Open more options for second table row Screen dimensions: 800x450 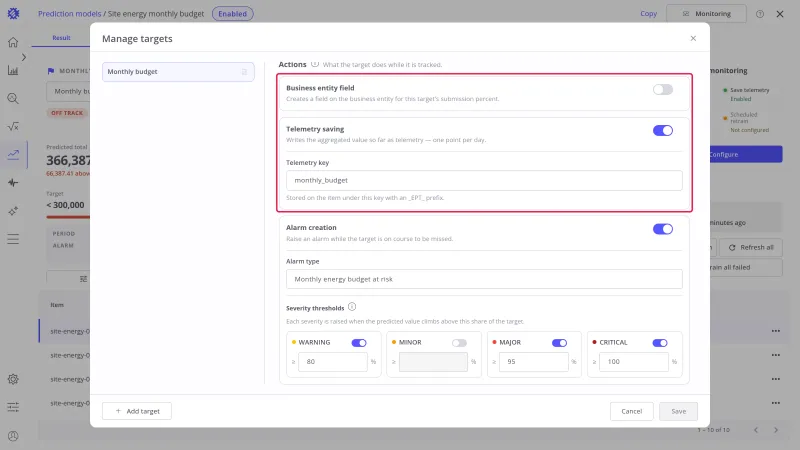pyautogui.click(x=776, y=355)
